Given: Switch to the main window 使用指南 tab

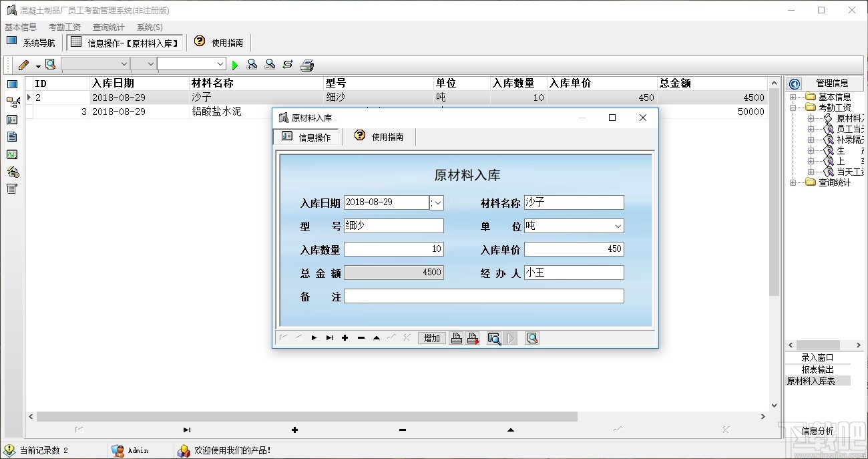Looking at the screenshot, I should point(219,43).
